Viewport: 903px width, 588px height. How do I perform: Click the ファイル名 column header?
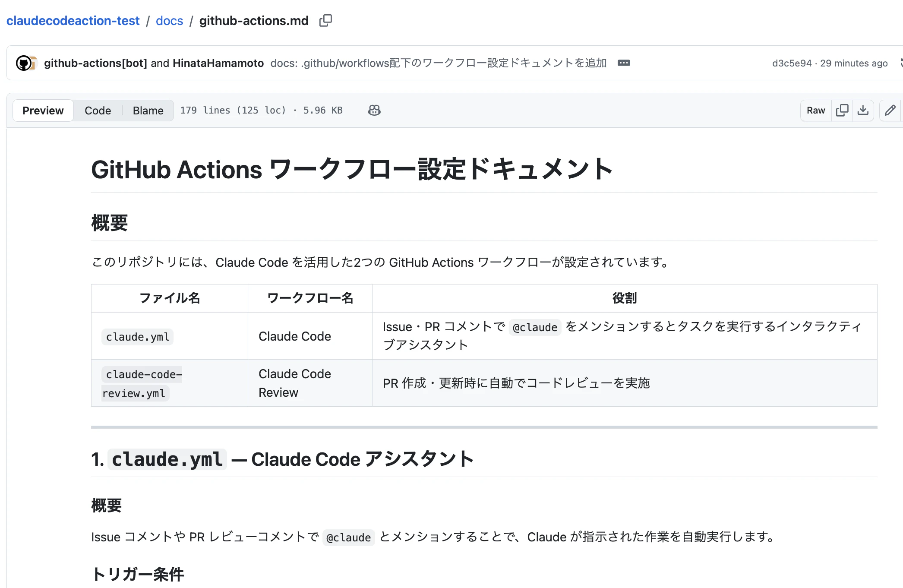point(170,298)
